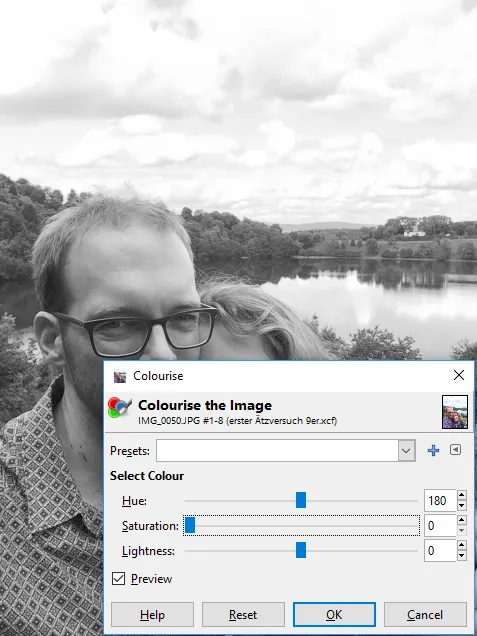Click the Lightness slider handle
This screenshot has height=636, width=477.
[301, 550]
